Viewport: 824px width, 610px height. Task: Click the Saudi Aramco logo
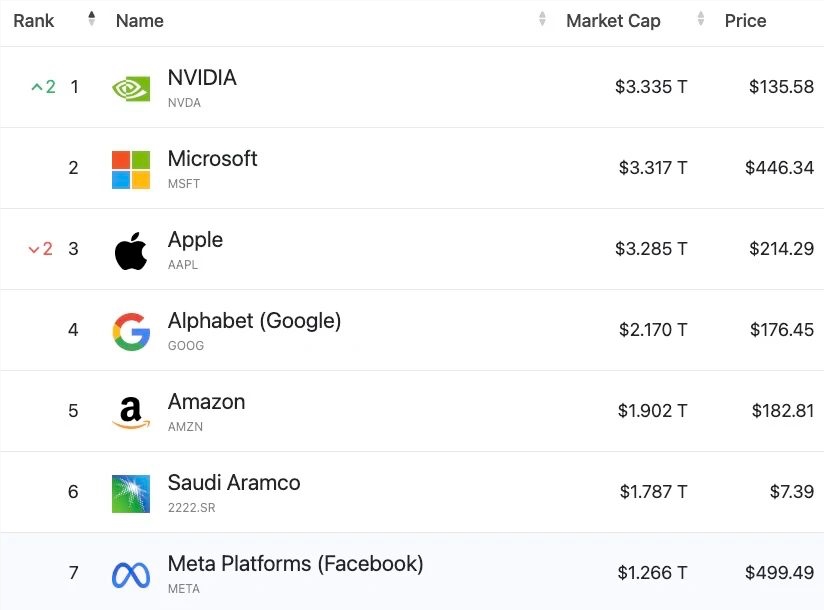131,493
